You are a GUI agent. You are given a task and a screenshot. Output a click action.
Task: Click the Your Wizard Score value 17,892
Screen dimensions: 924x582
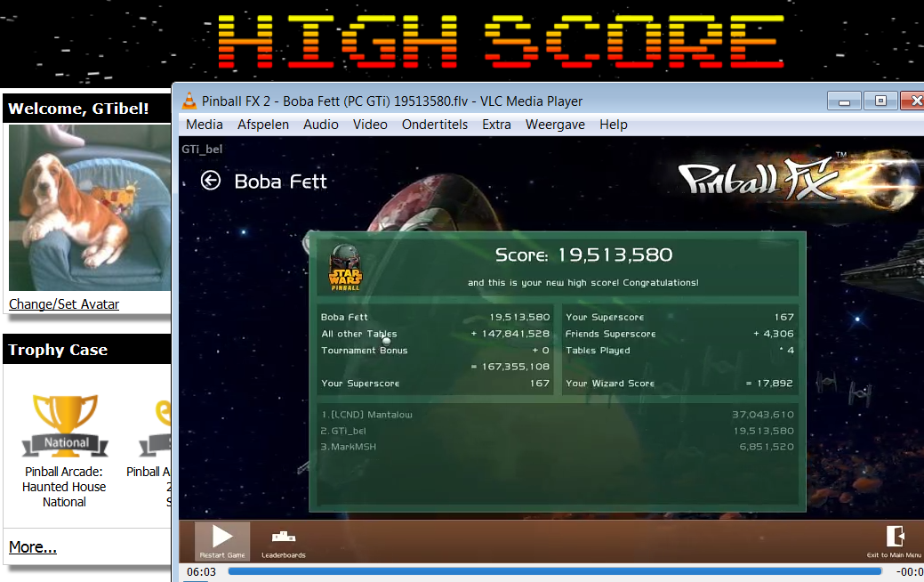769,384
